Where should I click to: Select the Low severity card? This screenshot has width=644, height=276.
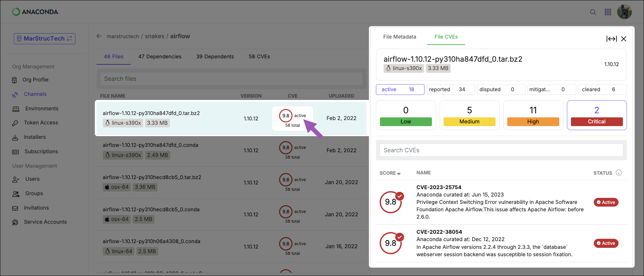[x=406, y=115]
